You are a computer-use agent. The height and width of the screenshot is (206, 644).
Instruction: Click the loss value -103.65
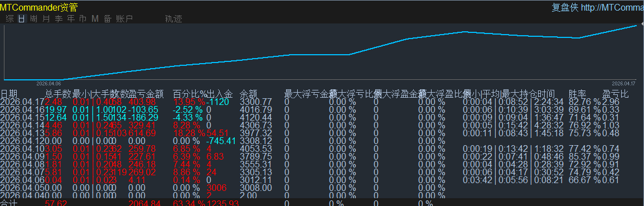143,110
